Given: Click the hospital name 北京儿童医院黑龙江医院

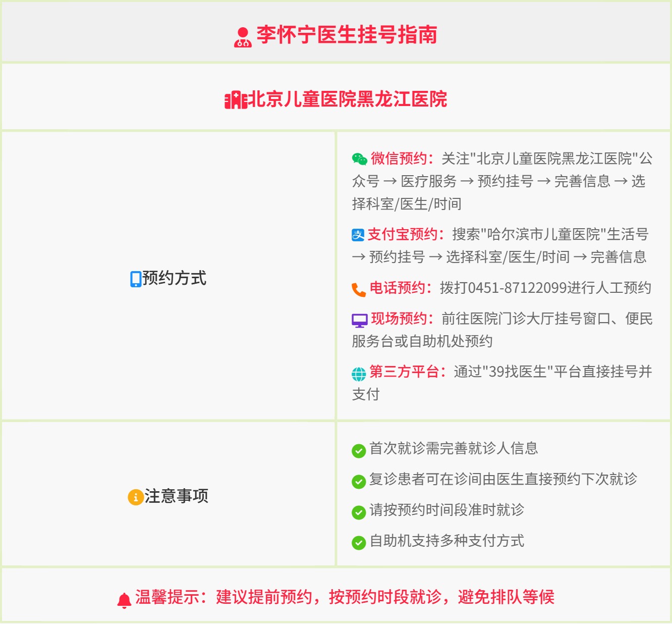Looking at the screenshot, I should pyautogui.click(x=348, y=99).
